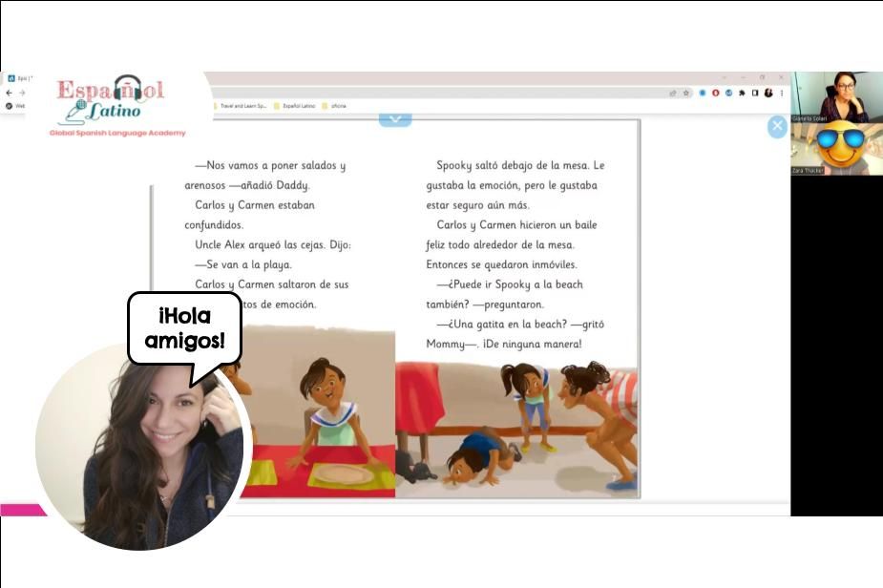Expand the reader's top dropdown chevron
This screenshot has width=883, height=588.
[395, 119]
